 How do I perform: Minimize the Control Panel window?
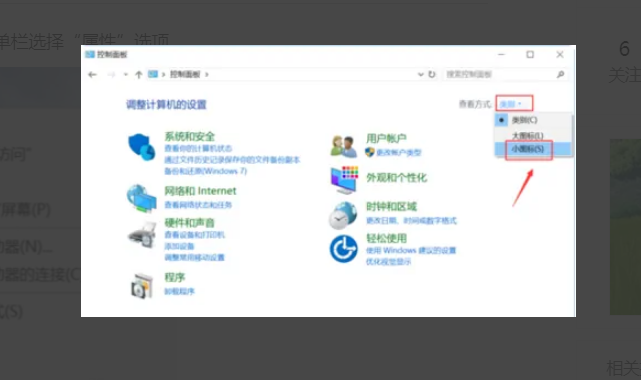[501, 54]
